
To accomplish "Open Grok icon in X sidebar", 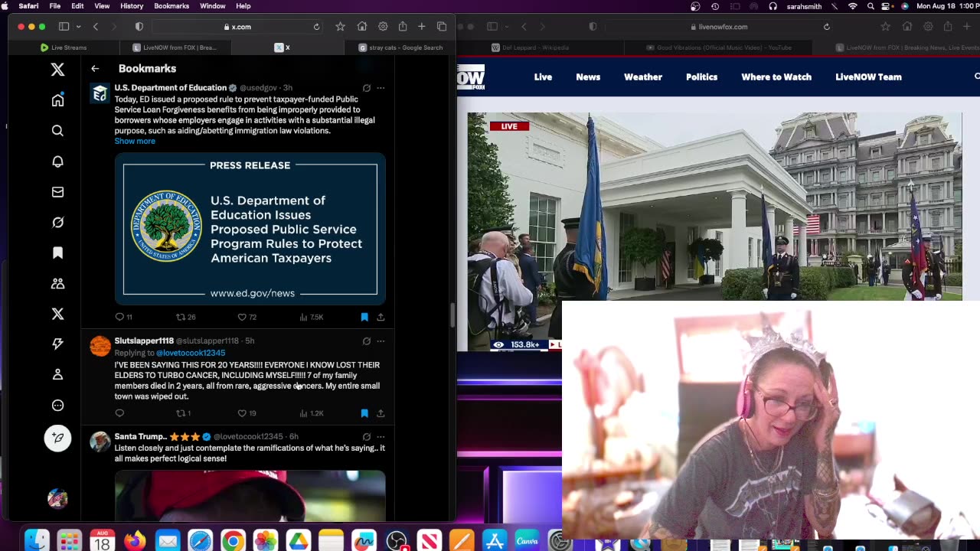I will point(57,223).
